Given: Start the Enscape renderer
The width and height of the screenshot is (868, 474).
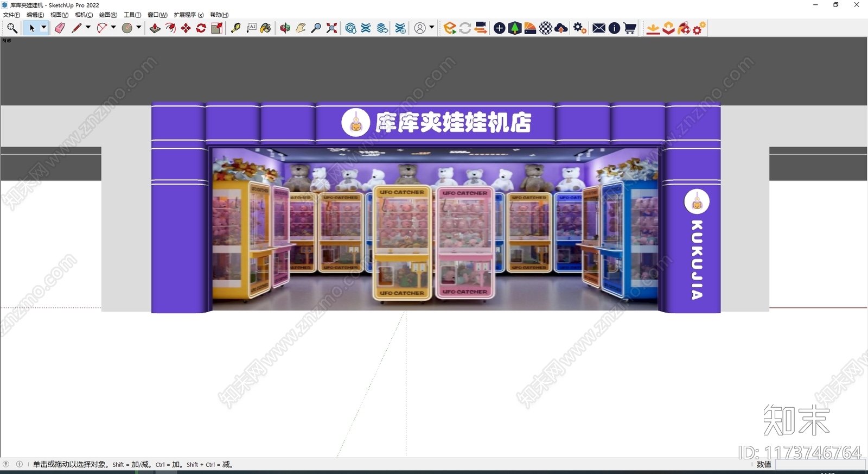Looking at the screenshot, I should click(450, 28).
